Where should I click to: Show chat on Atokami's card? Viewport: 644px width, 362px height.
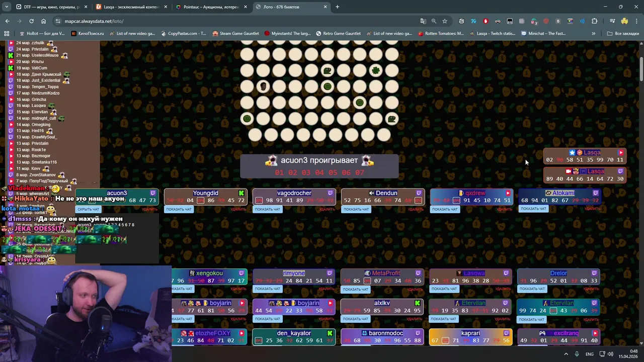[533, 209]
